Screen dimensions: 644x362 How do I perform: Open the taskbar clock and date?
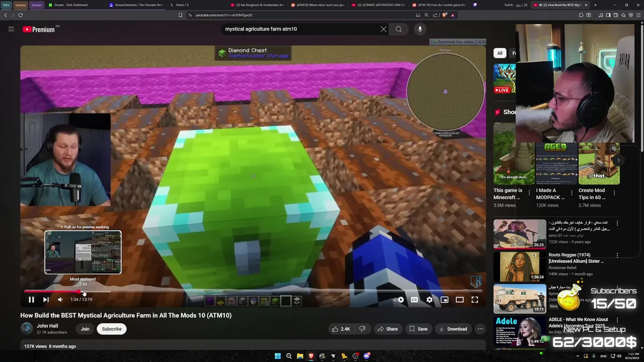[x=633, y=356]
